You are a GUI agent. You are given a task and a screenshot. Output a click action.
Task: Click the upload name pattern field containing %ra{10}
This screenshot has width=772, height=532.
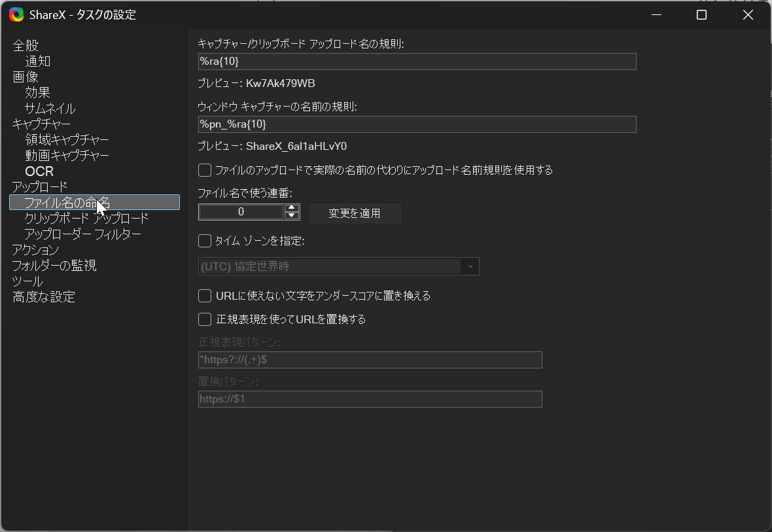click(x=417, y=62)
